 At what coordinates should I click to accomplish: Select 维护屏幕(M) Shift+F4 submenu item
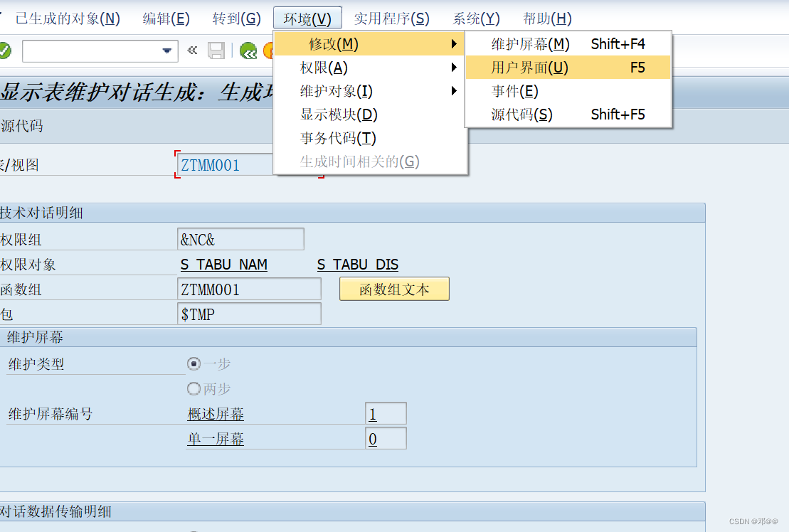pos(568,44)
